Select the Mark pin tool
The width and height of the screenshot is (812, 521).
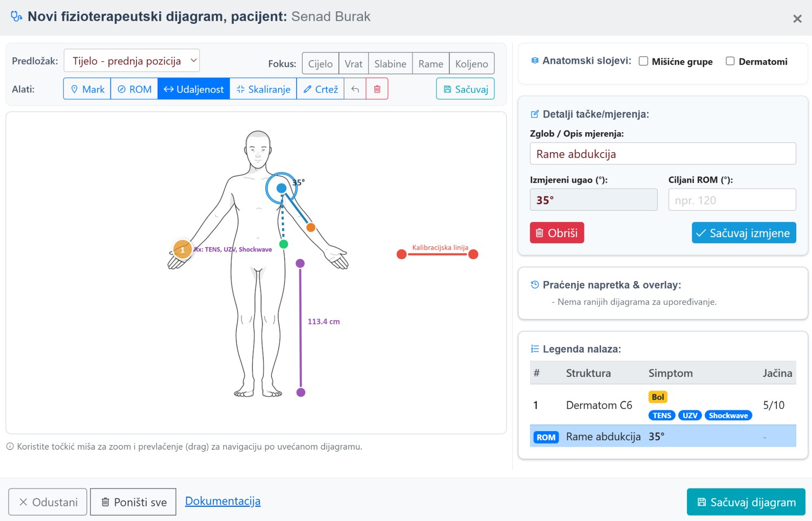[x=87, y=89]
